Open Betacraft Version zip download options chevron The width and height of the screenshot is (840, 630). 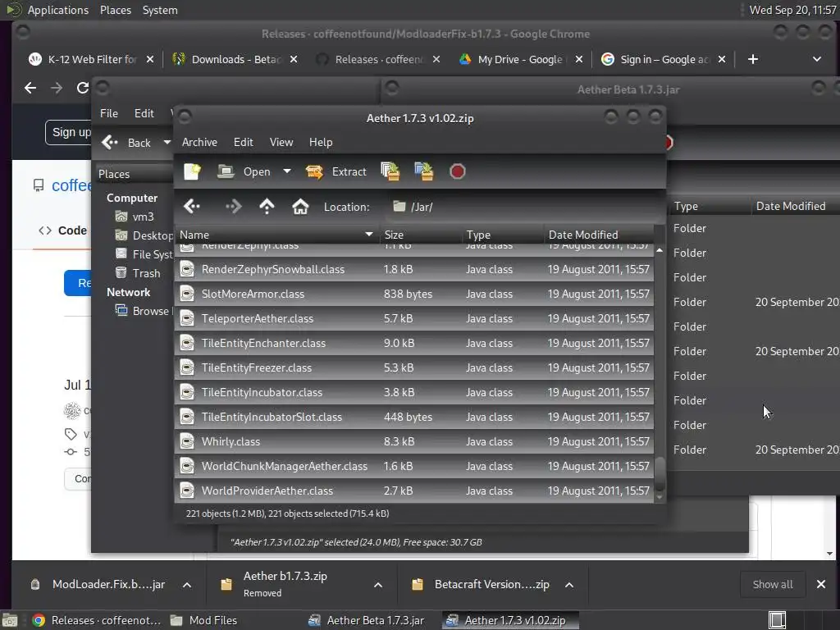click(x=569, y=584)
